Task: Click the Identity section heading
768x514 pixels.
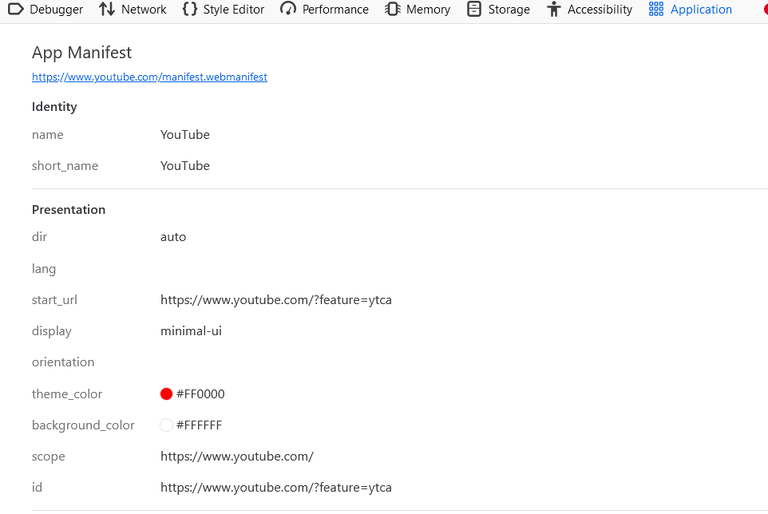Action: 54,107
